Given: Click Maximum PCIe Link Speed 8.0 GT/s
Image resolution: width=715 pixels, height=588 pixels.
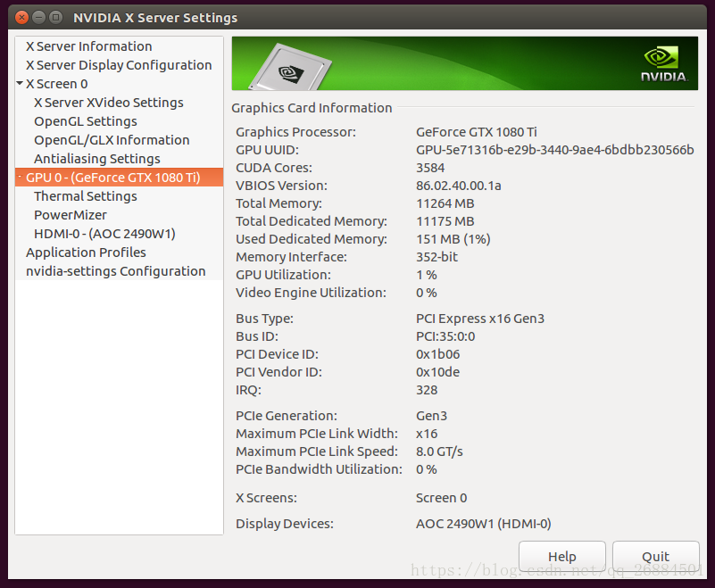Looking at the screenshot, I should [x=439, y=451].
